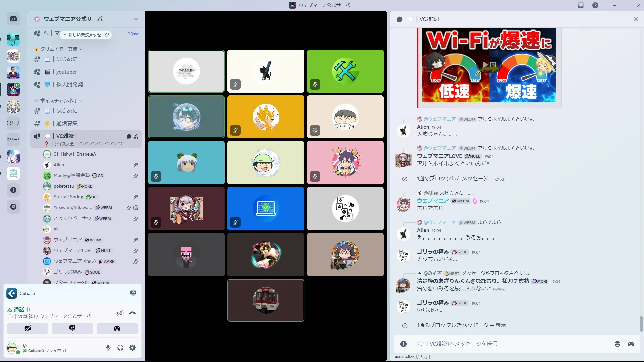644x362 pixels.
Task: Deafen with the headphones icon
Action: (x=120, y=348)
